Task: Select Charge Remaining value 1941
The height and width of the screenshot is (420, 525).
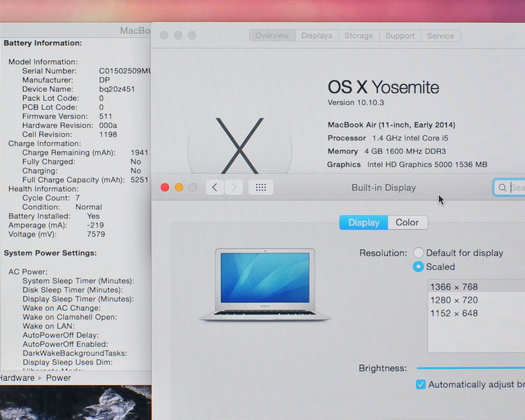Action: [139, 153]
